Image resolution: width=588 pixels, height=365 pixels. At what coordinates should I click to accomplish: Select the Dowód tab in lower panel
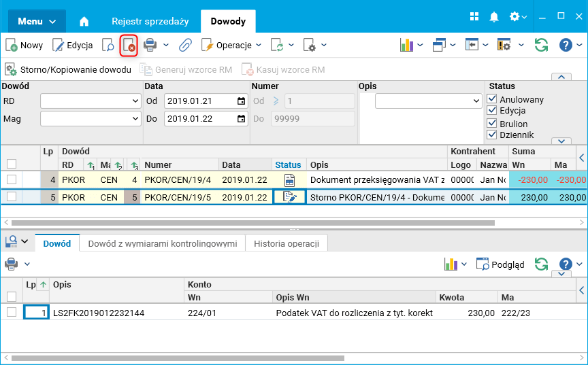click(57, 243)
